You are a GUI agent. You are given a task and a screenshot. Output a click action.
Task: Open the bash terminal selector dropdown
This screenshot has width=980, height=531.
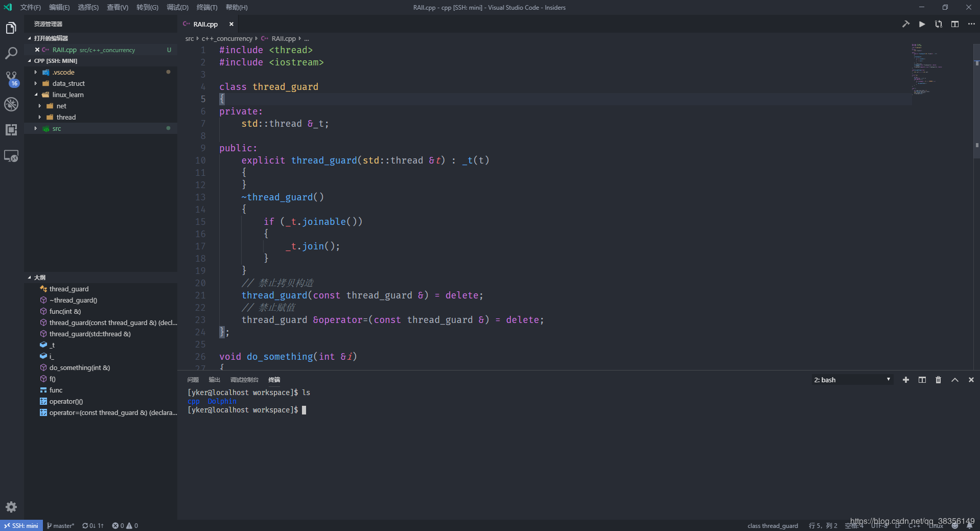click(852, 380)
